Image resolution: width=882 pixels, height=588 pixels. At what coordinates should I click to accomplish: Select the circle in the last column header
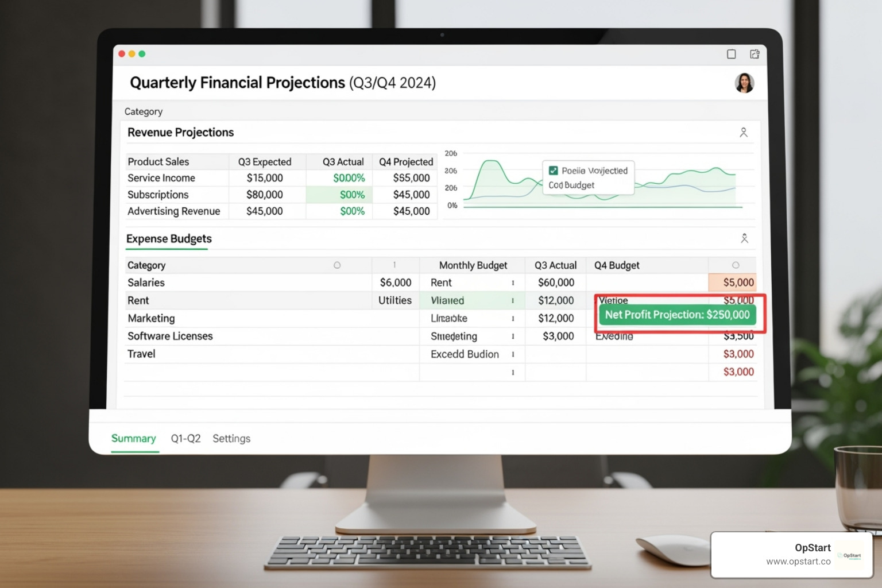point(736,265)
